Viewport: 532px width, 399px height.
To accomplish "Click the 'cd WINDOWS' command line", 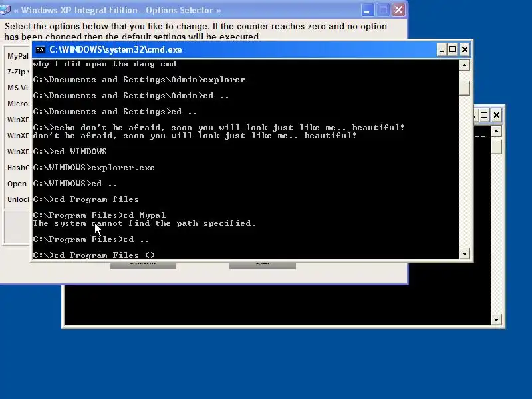I will pyautogui.click(x=70, y=152).
